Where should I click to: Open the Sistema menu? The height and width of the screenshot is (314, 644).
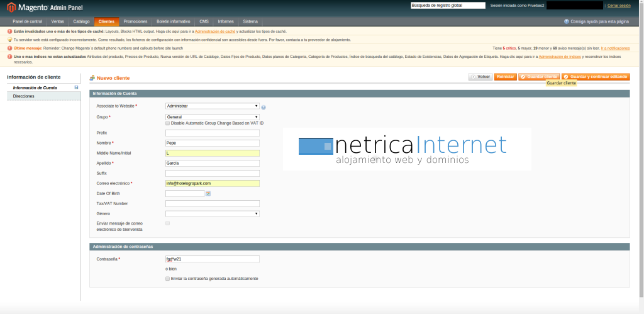(250, 21)
